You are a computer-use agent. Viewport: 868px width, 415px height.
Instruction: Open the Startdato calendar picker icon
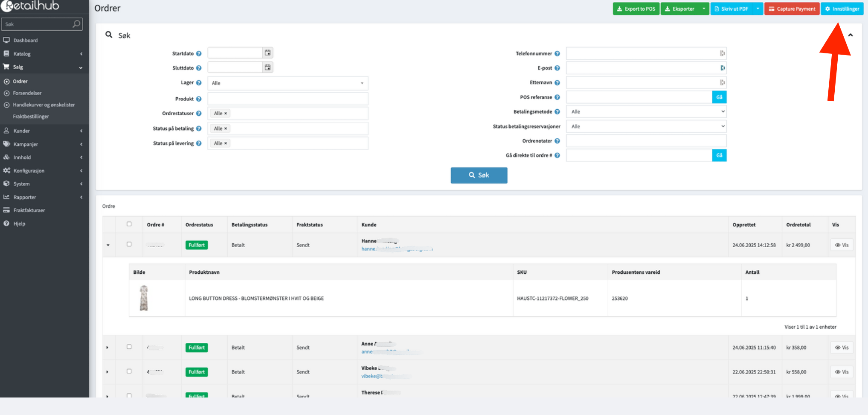click(x=267, y=53)
